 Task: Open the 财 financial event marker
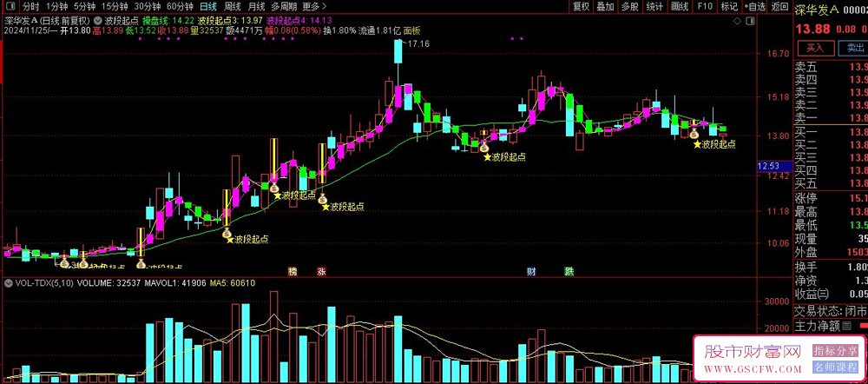(x=531, y=272)
